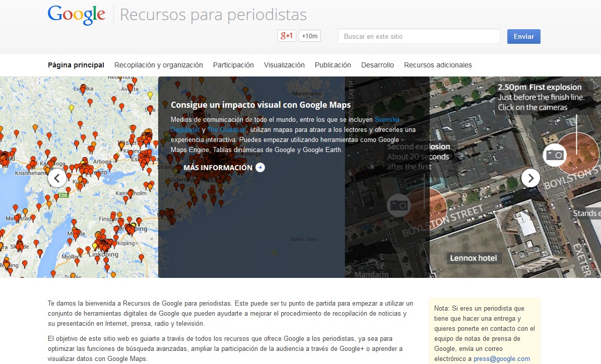Viewport: 601px width, 364px height.
Task: Click the Arboga map label
Action: coord(102,161)
